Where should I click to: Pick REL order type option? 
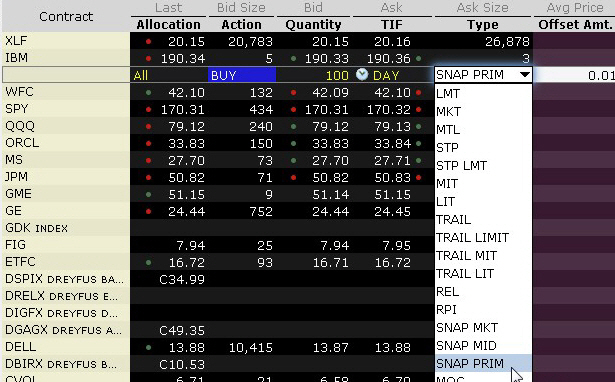(483, 292)
